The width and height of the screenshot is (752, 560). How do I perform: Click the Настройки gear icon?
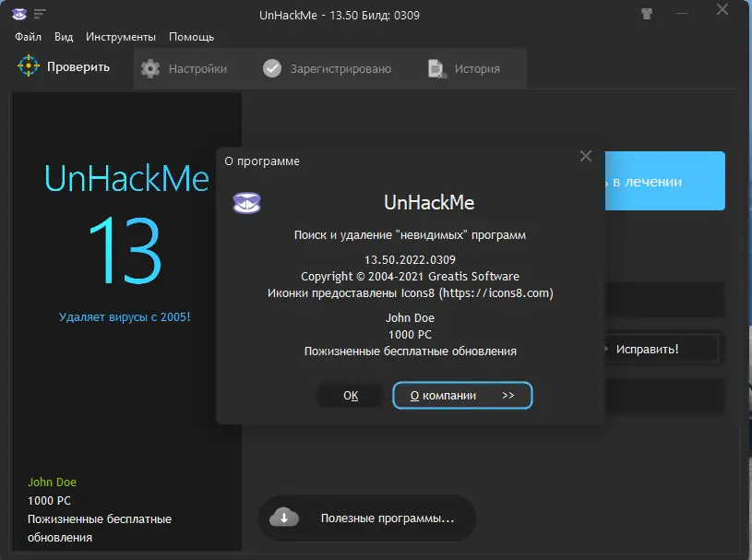(150, 68)
